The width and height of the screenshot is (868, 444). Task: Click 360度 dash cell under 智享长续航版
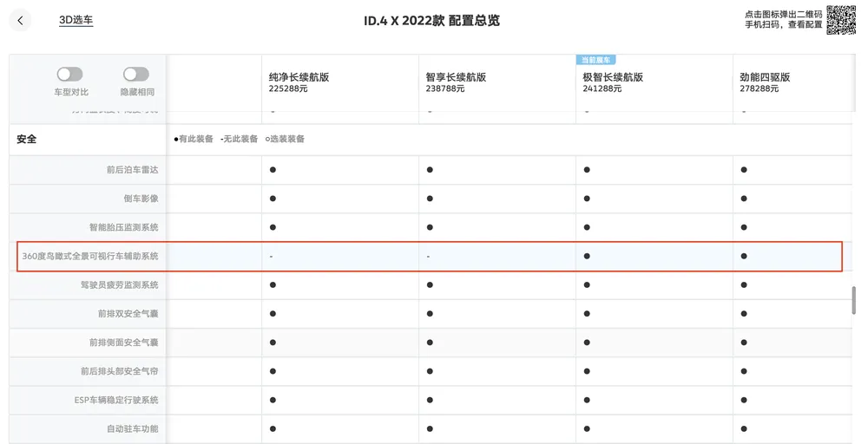(497, 256)
